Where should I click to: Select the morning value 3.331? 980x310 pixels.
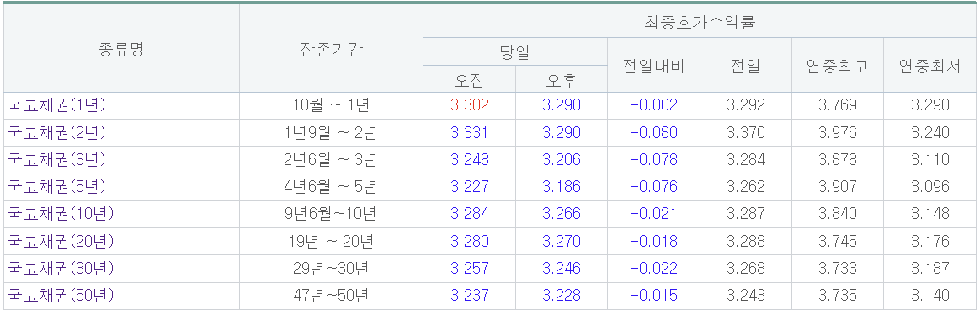pyautogui.click(x=470, y=132)
